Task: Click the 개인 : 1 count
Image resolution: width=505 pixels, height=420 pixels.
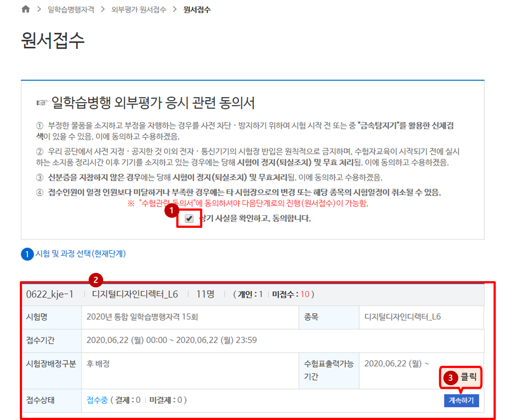Action: [250, 294]
